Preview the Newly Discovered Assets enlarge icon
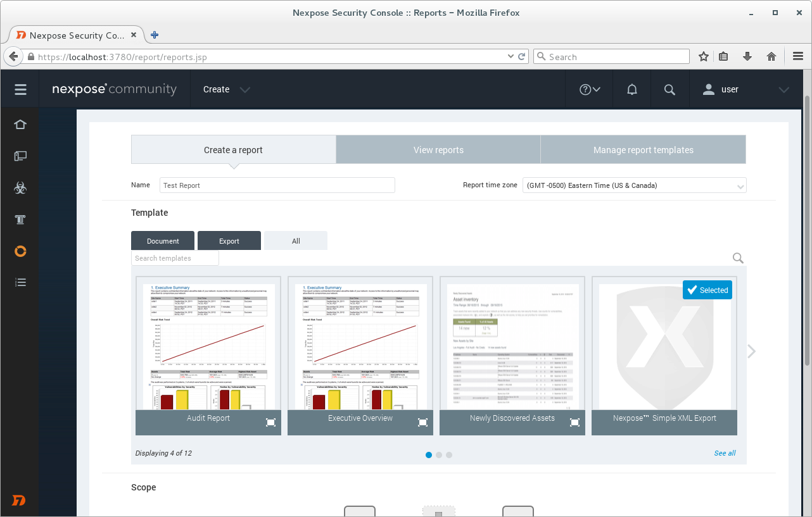Image resolution: width=812 pixels, height=517 pixels. click(x=574, y=423)
